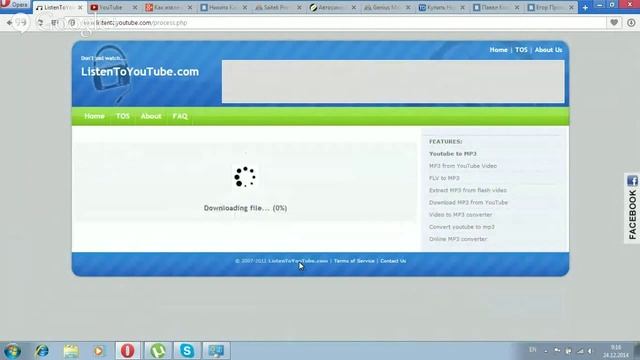Click the 'FEATURES:' heading text
This screenshot has height=360, width=640.
pos(445,142)
